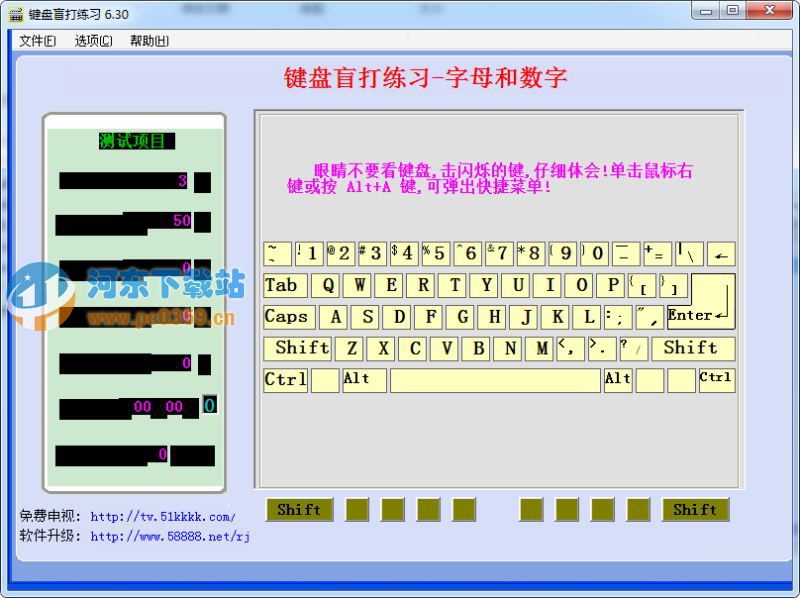Click the leftmost olive finger-indicator square below the keyboard

pyautogui.click(x=357, y=510)
